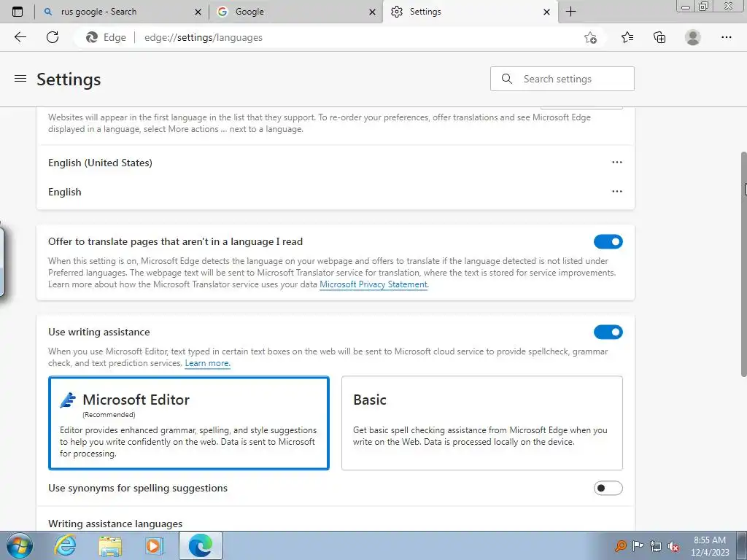Open the writing assistance Learn more link
747x560 pixels.
[x=207, y=363]
